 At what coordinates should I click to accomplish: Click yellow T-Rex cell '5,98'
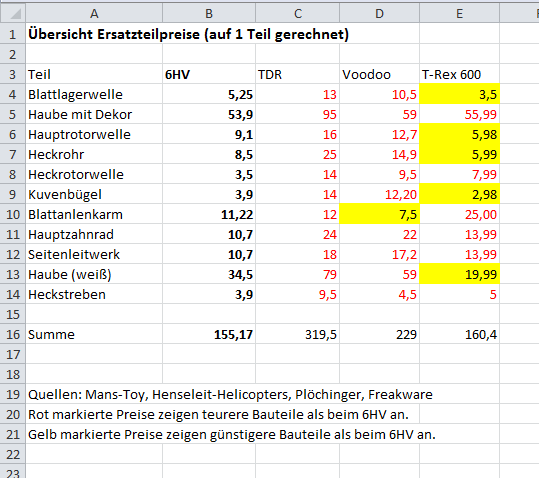tap(459, 134)
